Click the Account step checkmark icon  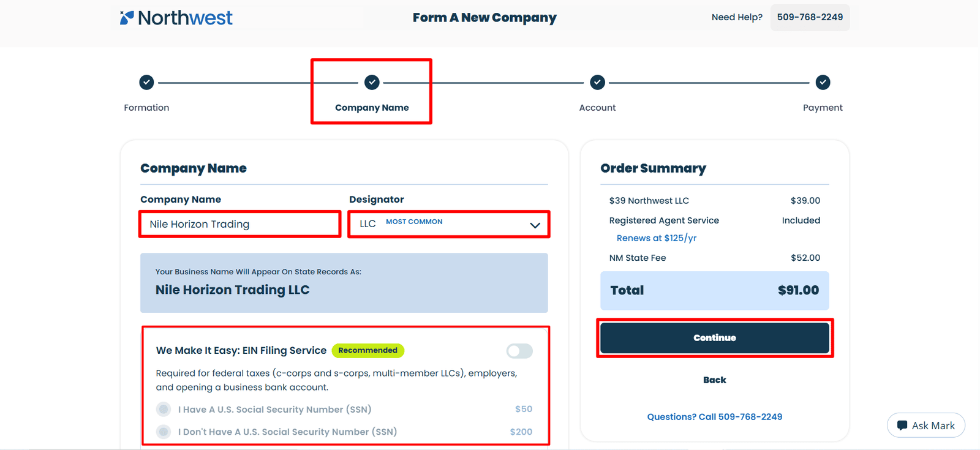coord(597,82)
